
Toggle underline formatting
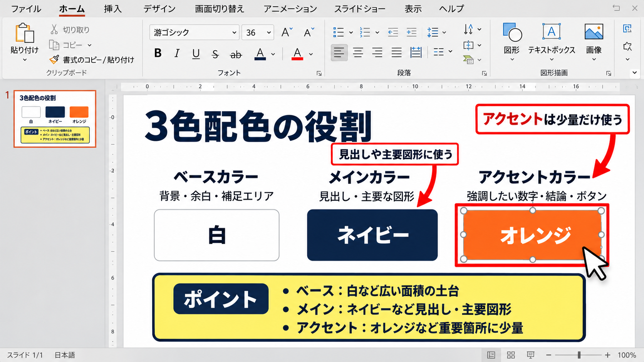coord(196,53)
